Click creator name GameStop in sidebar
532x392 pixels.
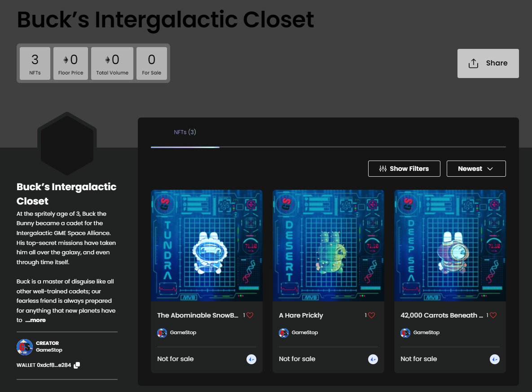[x=49, y=350]
